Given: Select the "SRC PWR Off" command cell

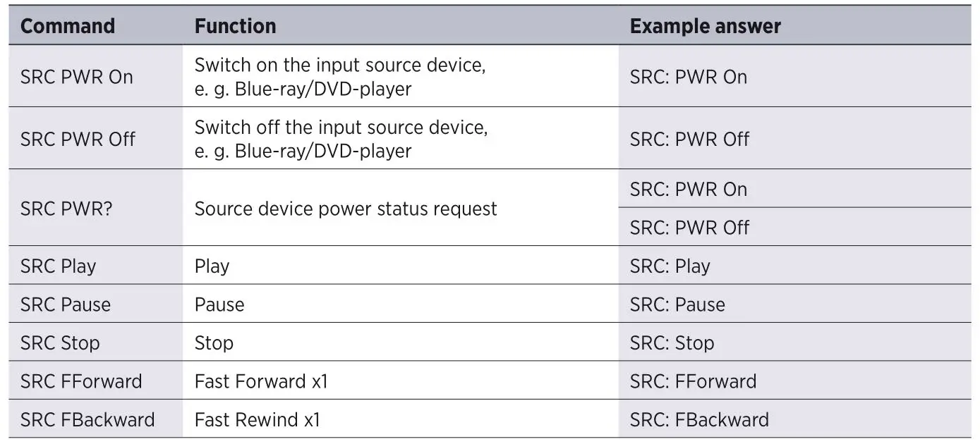Looking at the screenshot, I should [x=78, y=139].
